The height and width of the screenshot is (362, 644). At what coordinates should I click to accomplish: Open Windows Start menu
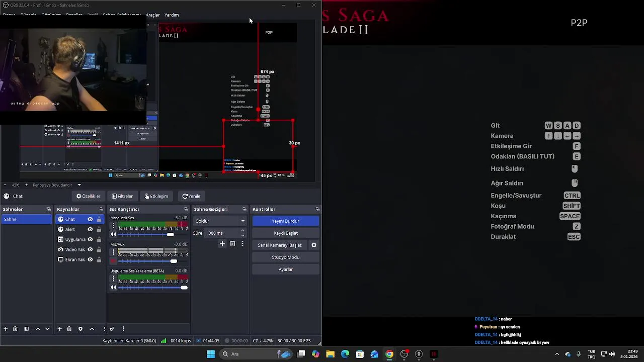(x=211, y=354)
